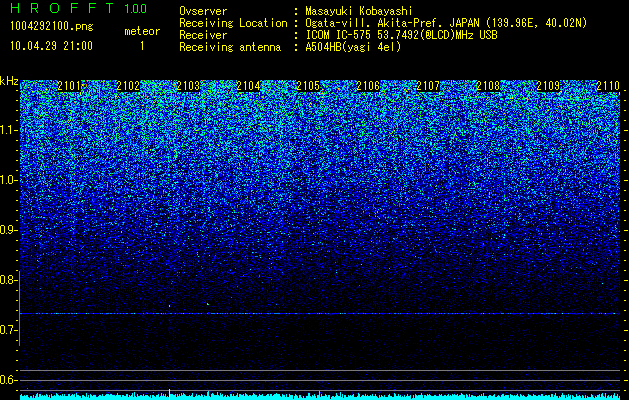Click the 2101 time label

69,86
